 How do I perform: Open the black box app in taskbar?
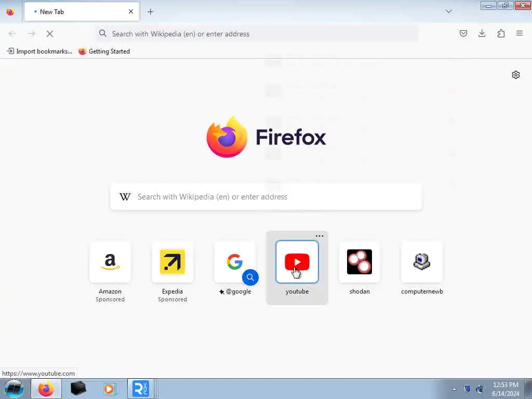78,389
